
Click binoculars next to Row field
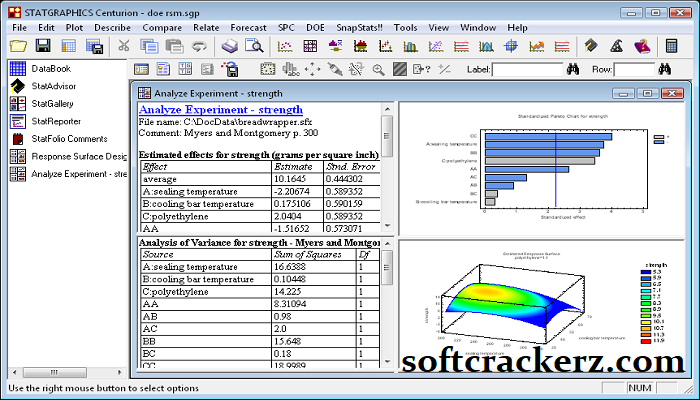(665, 69)
